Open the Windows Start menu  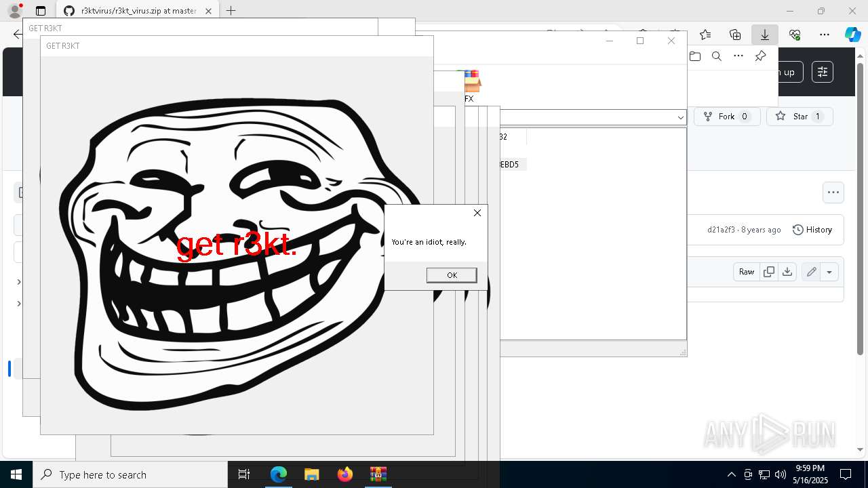click(16, 474)
